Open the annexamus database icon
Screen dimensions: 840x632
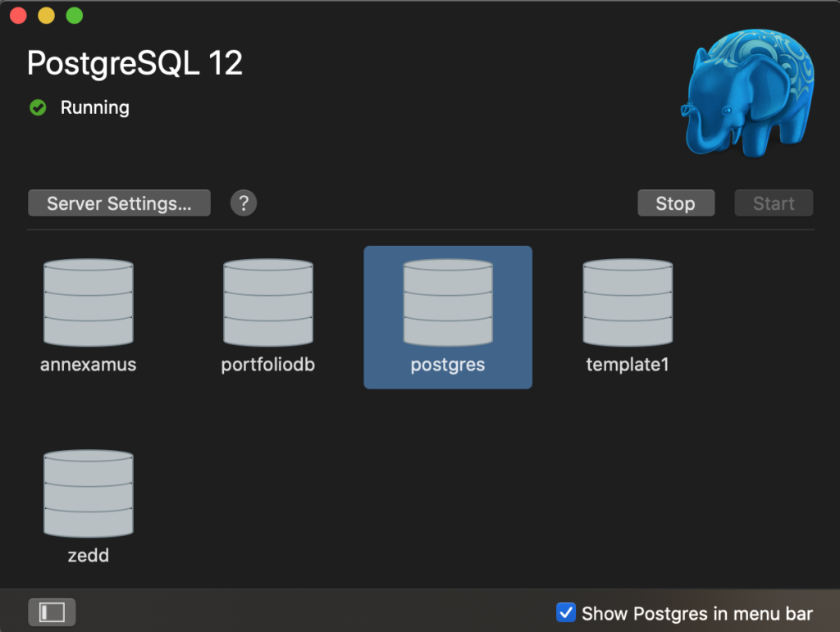(x=89, y=302)
